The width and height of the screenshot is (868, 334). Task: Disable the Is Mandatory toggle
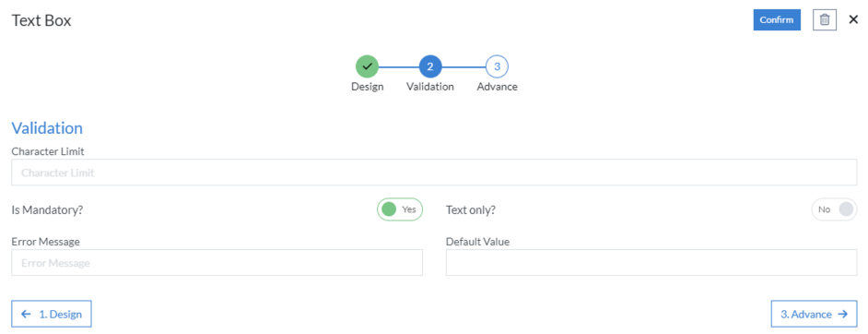tap(400, 209)
